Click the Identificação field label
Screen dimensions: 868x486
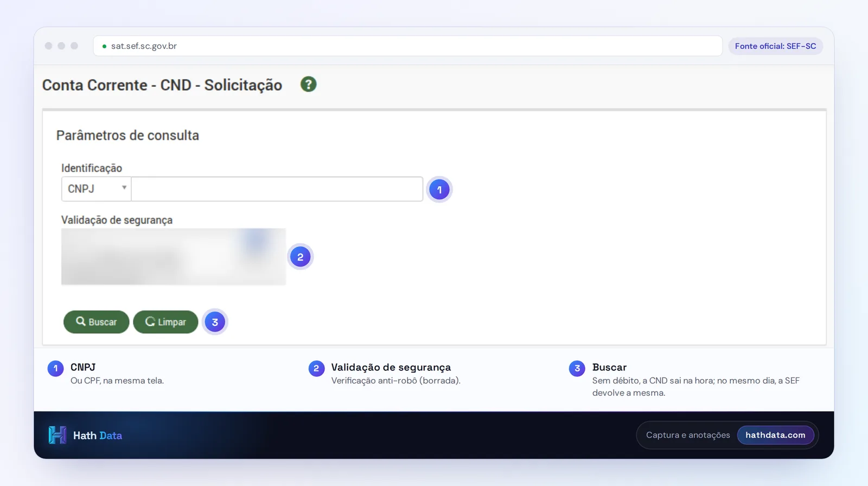[92, 168]
